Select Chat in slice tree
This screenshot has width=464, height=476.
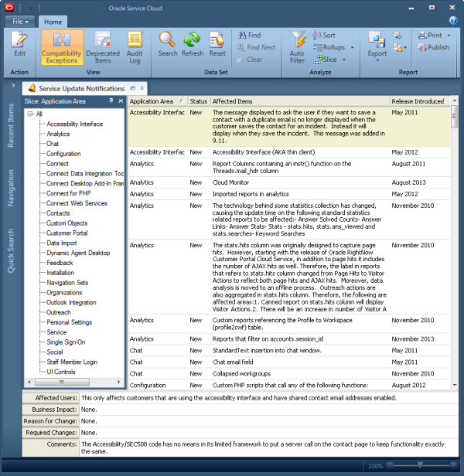coord(53,144)
